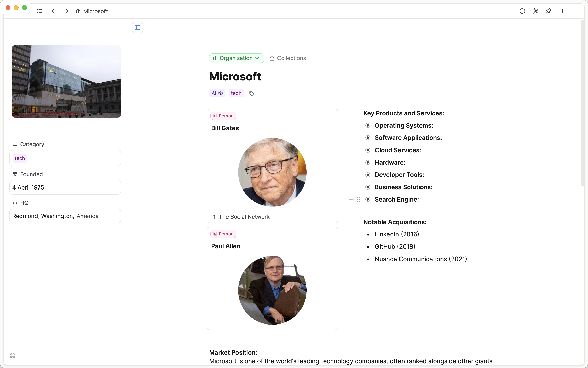Click Bill Gates portrait photo

[x=272, y=172]
